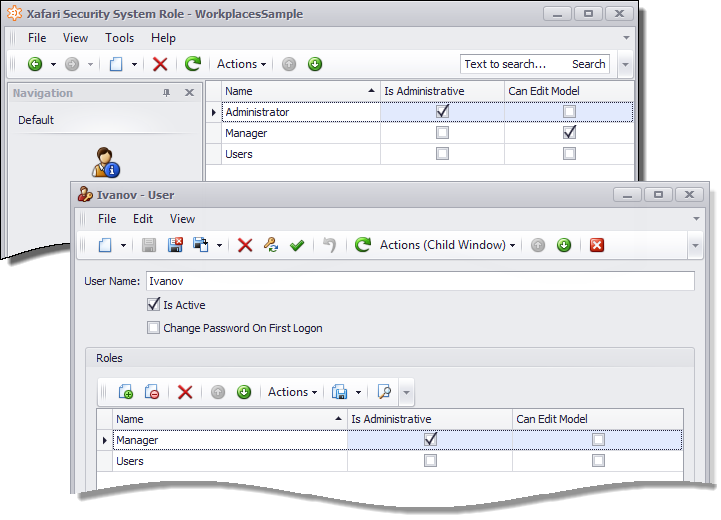Toggle Can Edit Model for Manager in Role window

pos(569,132)
